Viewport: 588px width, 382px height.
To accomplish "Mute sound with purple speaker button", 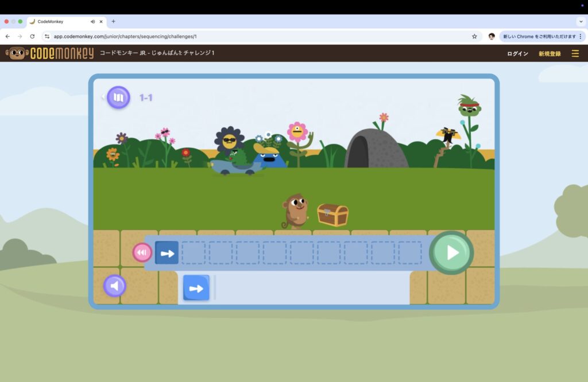I will click(115, 286).
